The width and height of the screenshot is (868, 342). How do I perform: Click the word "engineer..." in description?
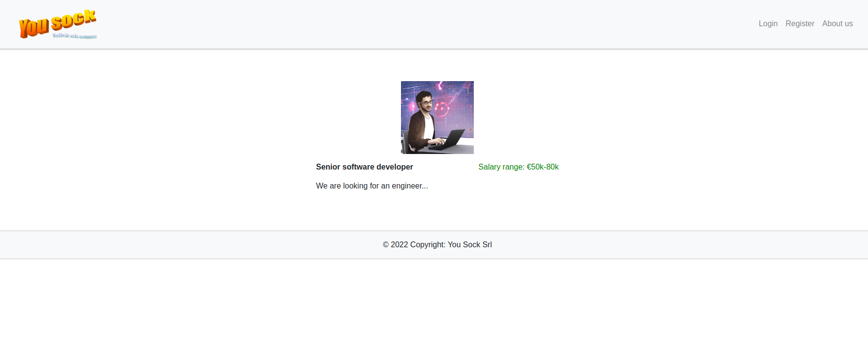(410, 186)
